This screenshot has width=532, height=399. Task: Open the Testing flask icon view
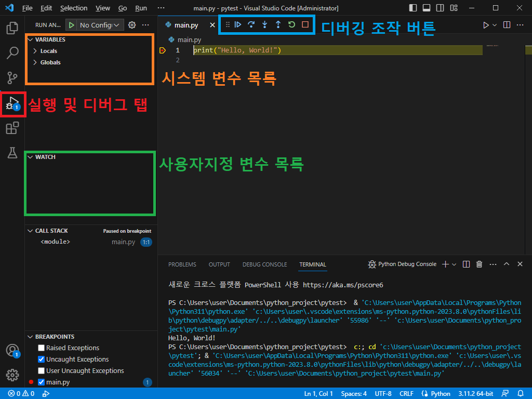pyautogui.click(x=12, y=153)
